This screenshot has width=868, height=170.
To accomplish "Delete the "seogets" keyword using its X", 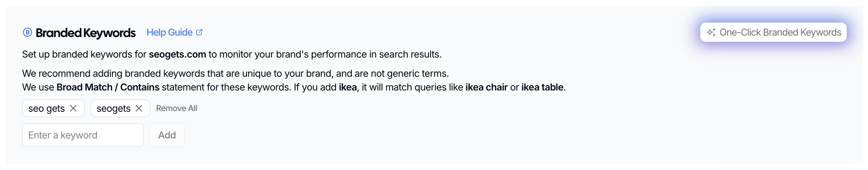I will (x=139, y=108).
